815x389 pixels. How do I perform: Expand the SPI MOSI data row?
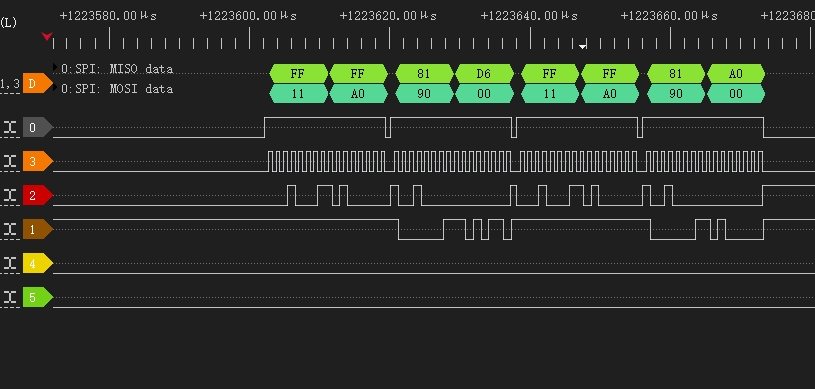(55, 87)
